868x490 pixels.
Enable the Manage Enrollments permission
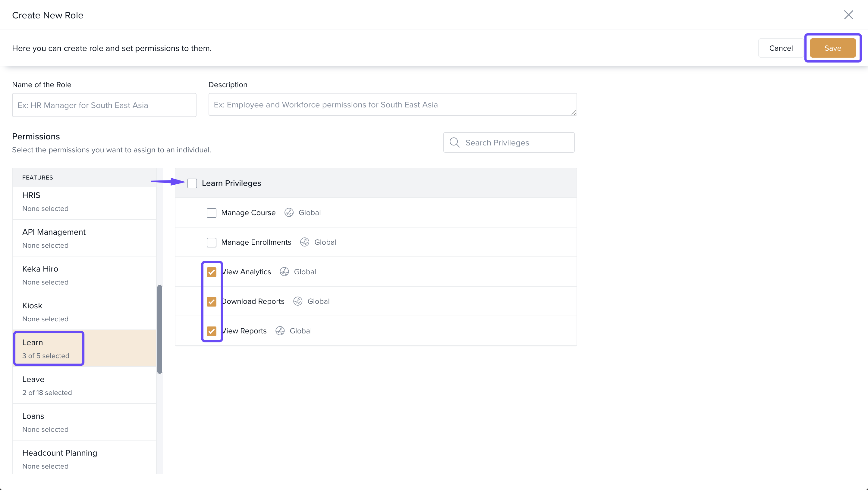tap(211, 243)
